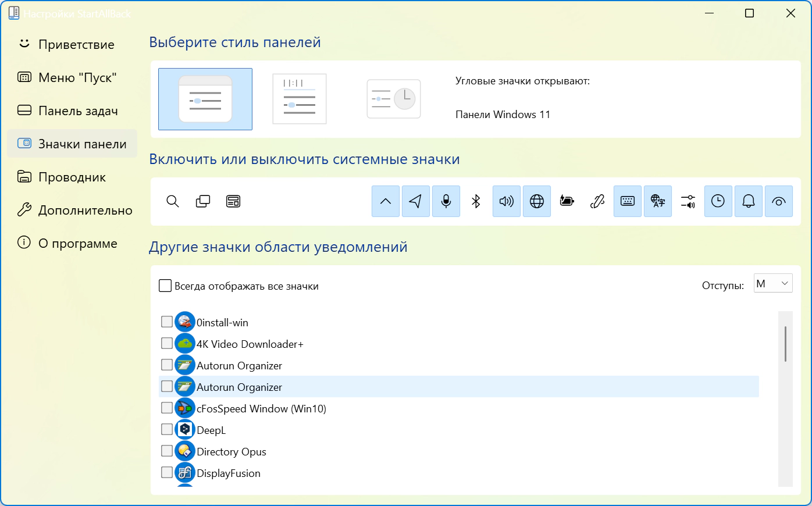Click the Directory Opus entry text
Image resolution: width=812 pixels, height=506 pixels.
tap(232, 452)
